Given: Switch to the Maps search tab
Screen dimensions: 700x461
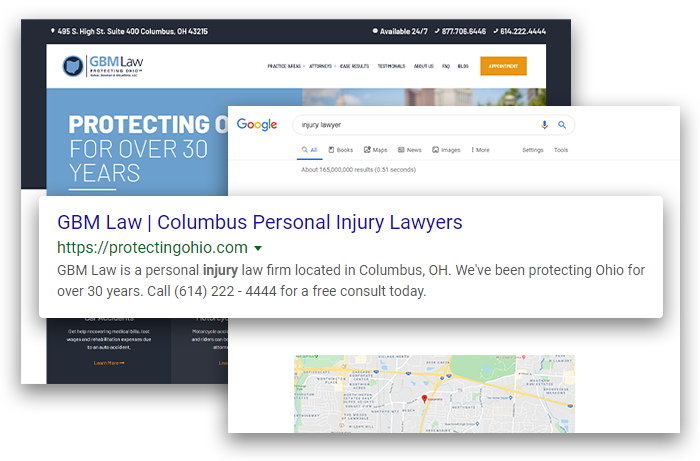Looking at the screenshot, I should (x=375, y=150).
